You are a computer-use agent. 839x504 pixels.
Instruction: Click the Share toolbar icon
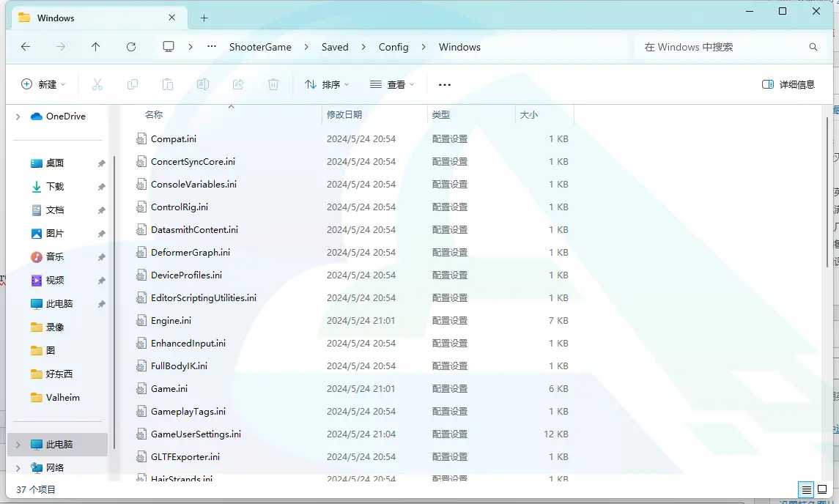(x=238, y=84)
